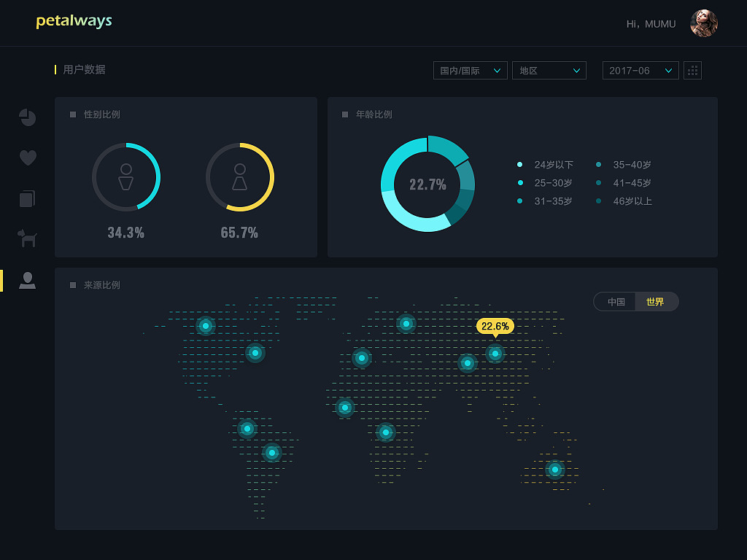Select the 31-35岁 legend entry
Viewport: 747px width, 560px height.
coord(545,201)
